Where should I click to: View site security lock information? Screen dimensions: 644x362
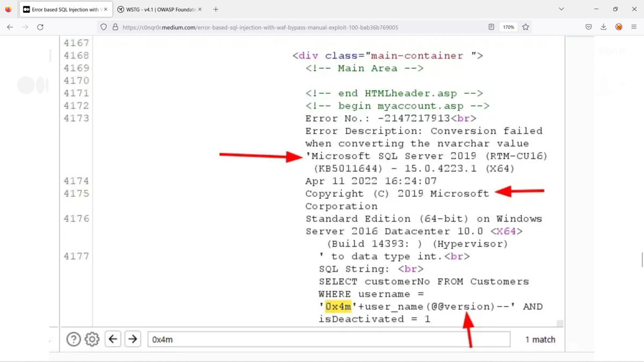pyautogui.click(x=115, y=27)
